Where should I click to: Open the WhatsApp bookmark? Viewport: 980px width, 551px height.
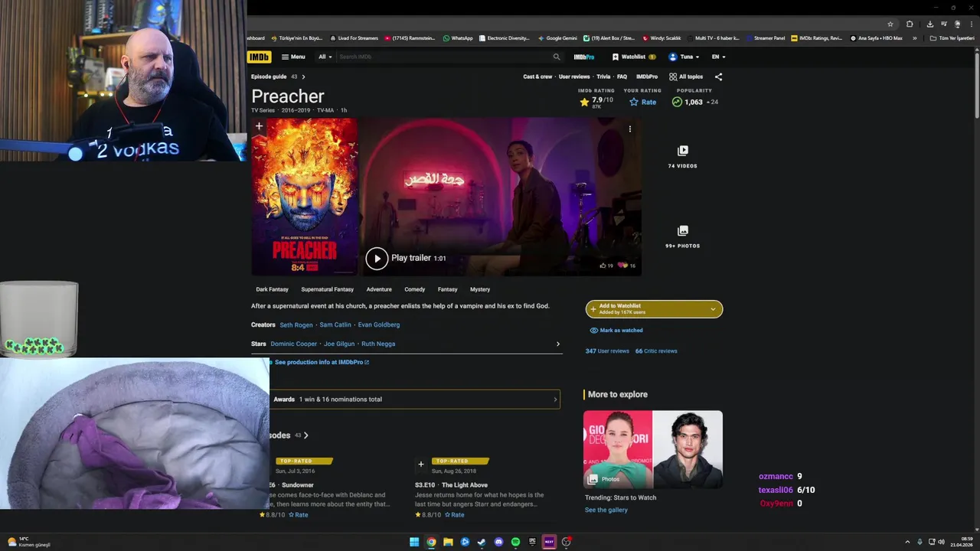click(458, 37)
